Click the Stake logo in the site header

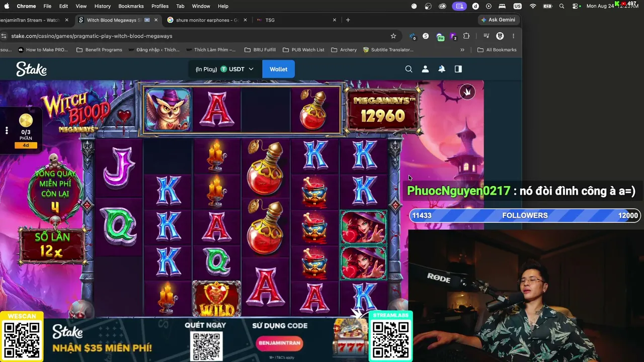click(x=31, y=69)
